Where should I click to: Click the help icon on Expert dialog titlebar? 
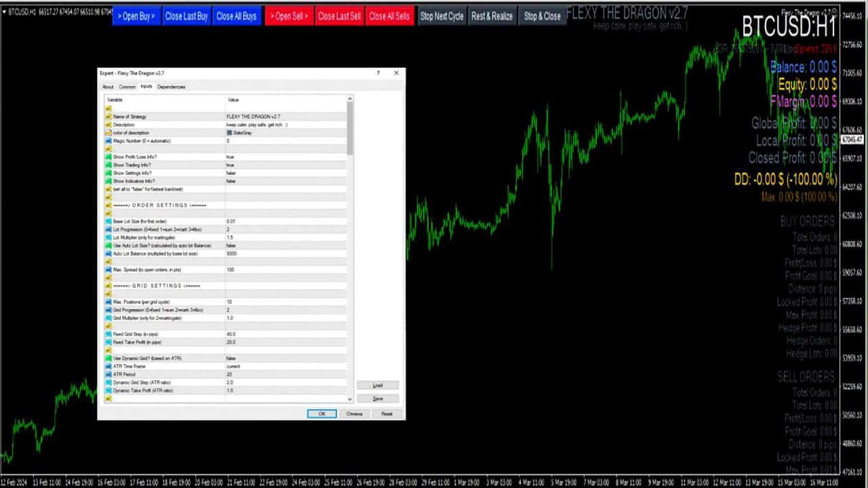(378, 73)
